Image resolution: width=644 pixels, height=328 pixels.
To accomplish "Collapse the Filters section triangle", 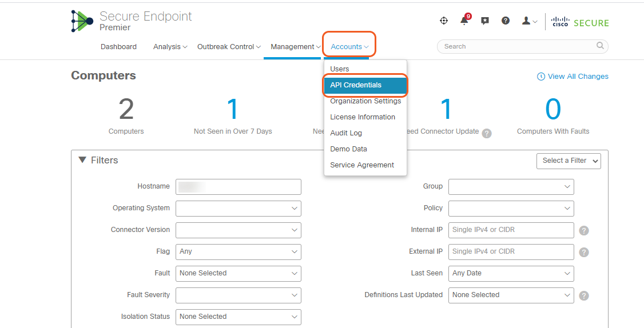I will coord(82,159).
